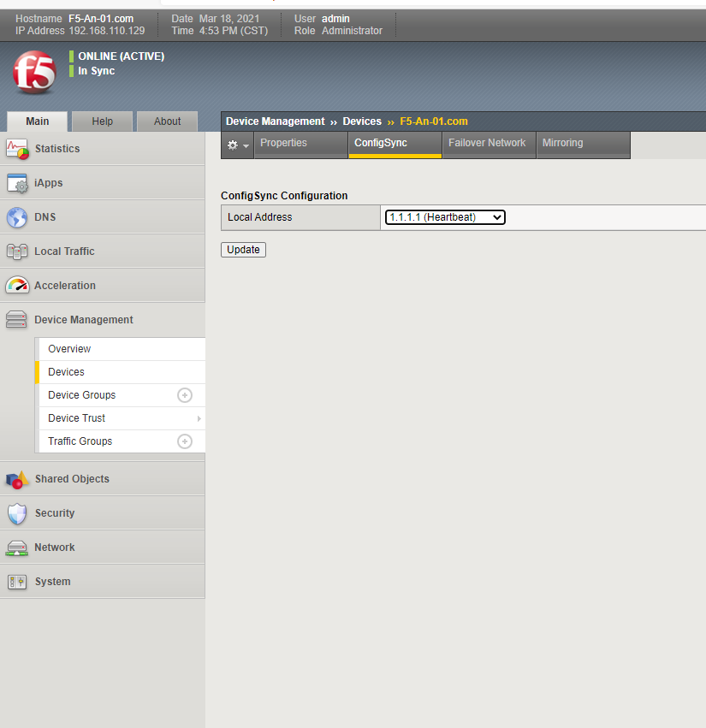The width and height of the screenshot is (706, 728).
Task: Create new Traffic Group with plus icon
Action: 184,441
